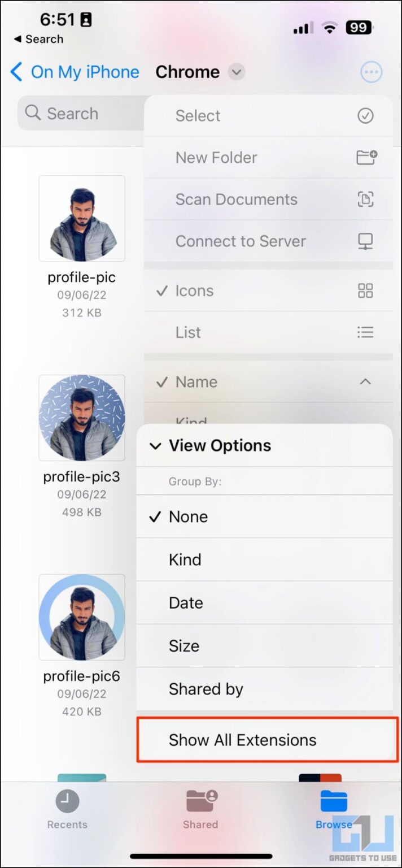The height and width of the screenshot is (868, 402).
Task: Tap the Search input field
Action: [x=81, y=113]
